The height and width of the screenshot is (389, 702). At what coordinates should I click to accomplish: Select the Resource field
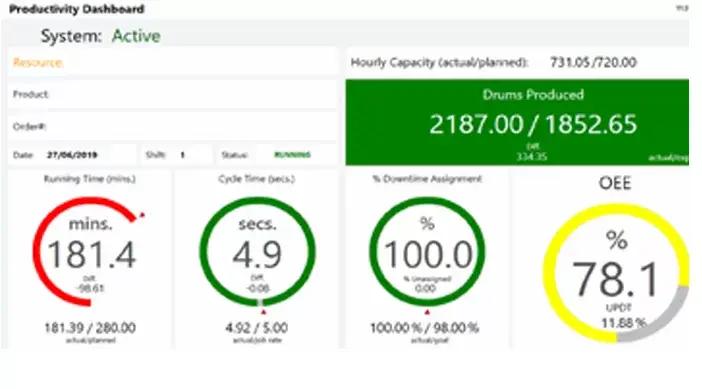[x=172, y=62]
